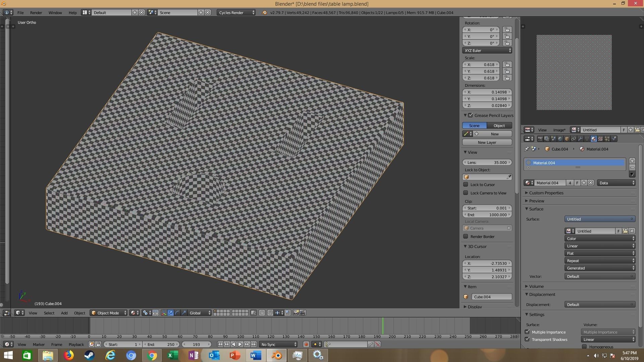Uncheck Multiple Importance surface setting
The image size is (644, 362).
point(527,332)
